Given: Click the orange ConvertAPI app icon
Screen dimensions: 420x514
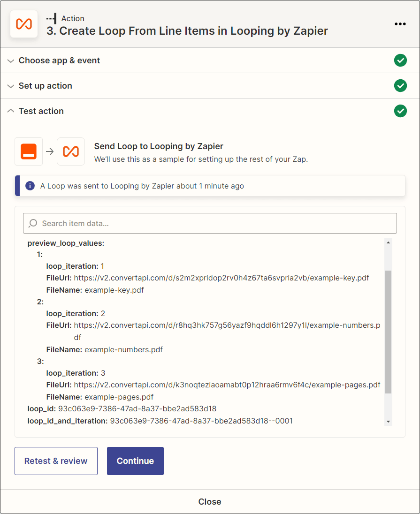Looking at the screenshot, I should (29, 151).
